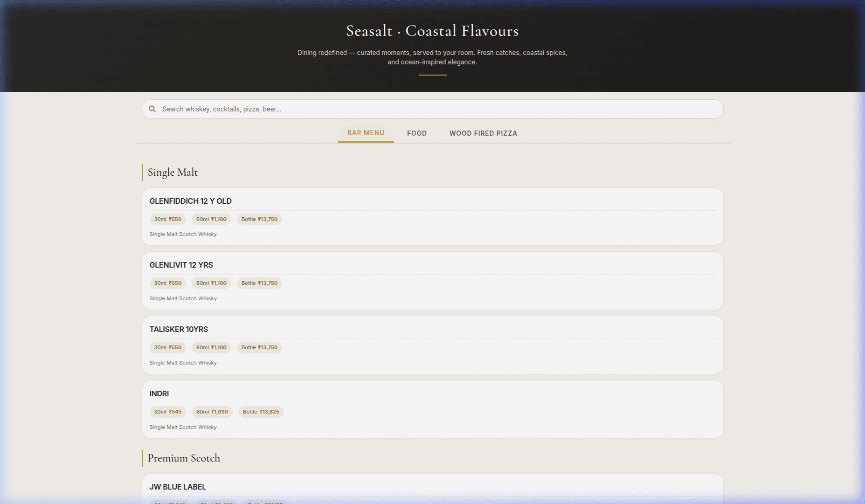
Task: Tap Talisker 30ml ₹550 price chip
Action: coord(168,347)
